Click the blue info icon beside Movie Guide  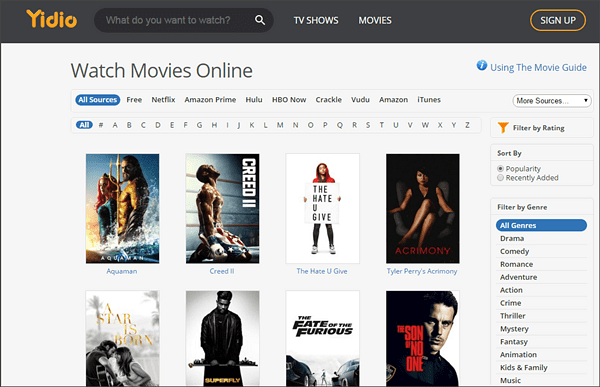tap(481, 65)
